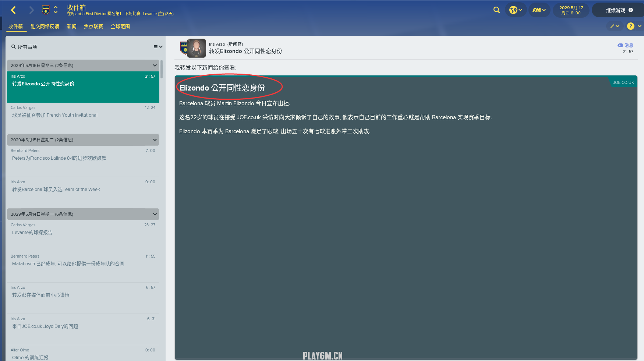
Task: Open the pencil edit dropdown
Action: click(615, 26)
